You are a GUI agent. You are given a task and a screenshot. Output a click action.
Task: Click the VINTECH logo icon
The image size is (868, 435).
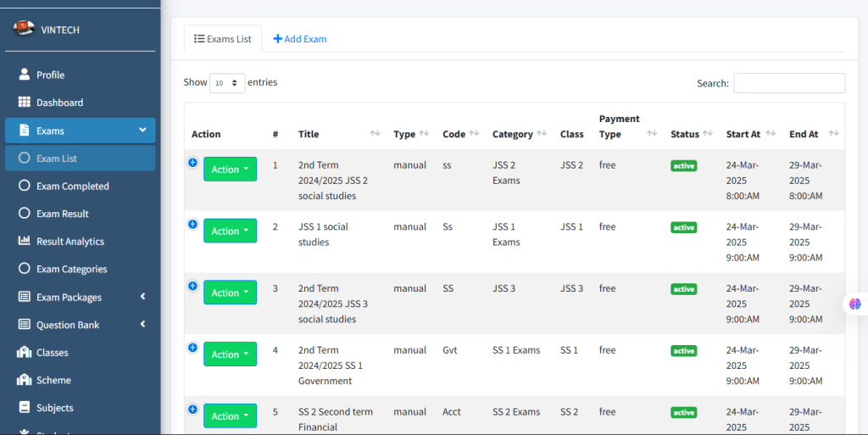click(x=24, y=29)
